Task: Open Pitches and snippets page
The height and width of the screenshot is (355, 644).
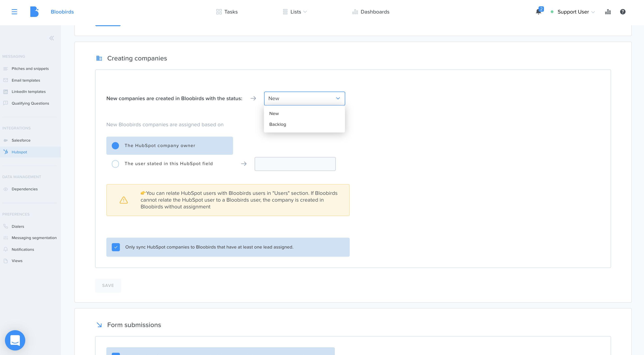Action: 30,69
